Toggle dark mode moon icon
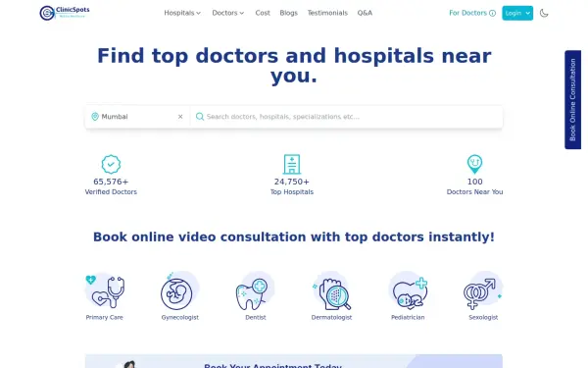The width and height of the screenshot is (588, 368). [544, 13]
